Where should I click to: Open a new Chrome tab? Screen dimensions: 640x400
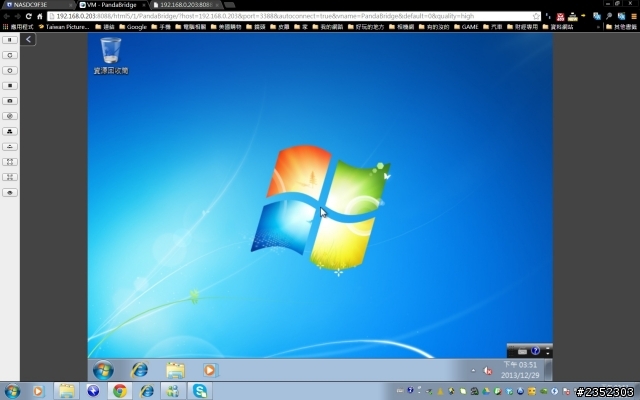tap(230, 5)
